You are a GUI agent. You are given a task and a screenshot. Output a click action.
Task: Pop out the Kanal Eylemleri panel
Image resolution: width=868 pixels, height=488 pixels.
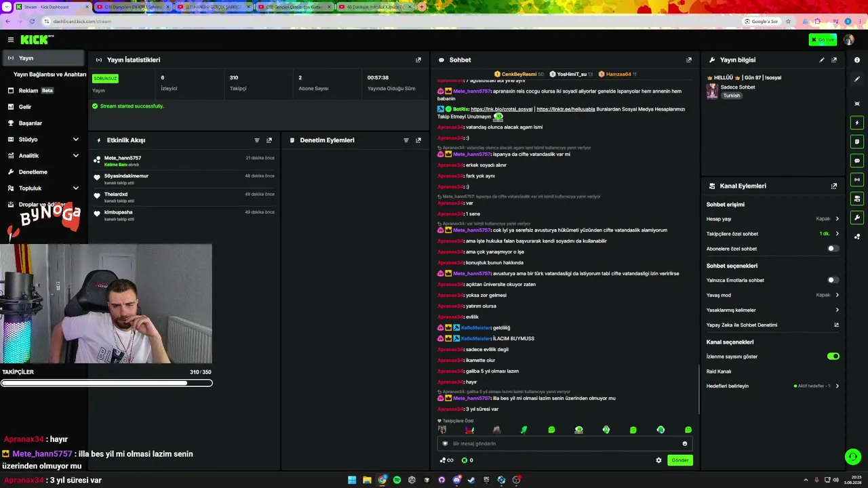pos(834,186)
